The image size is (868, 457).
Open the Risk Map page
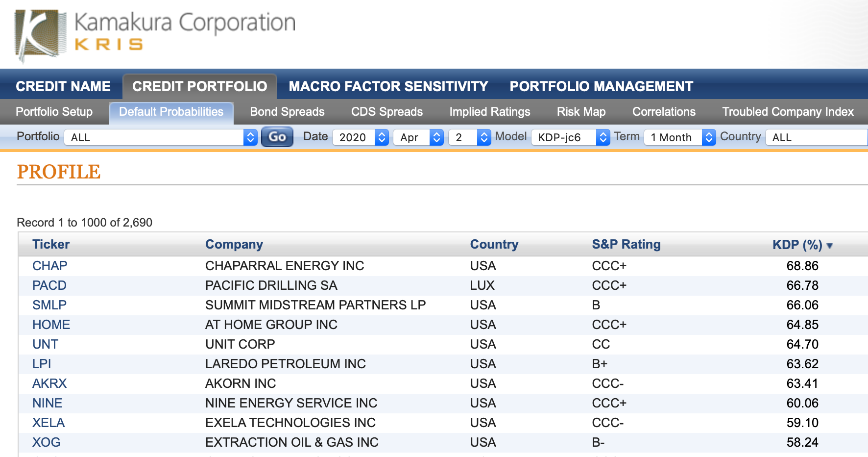tap(581, 112)
